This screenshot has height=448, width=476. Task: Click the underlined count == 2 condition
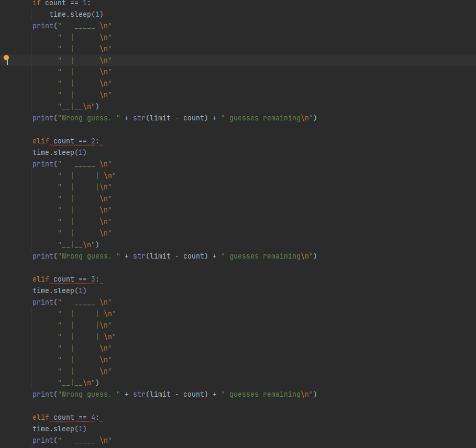pyautogui.click(x=74, y=141)
